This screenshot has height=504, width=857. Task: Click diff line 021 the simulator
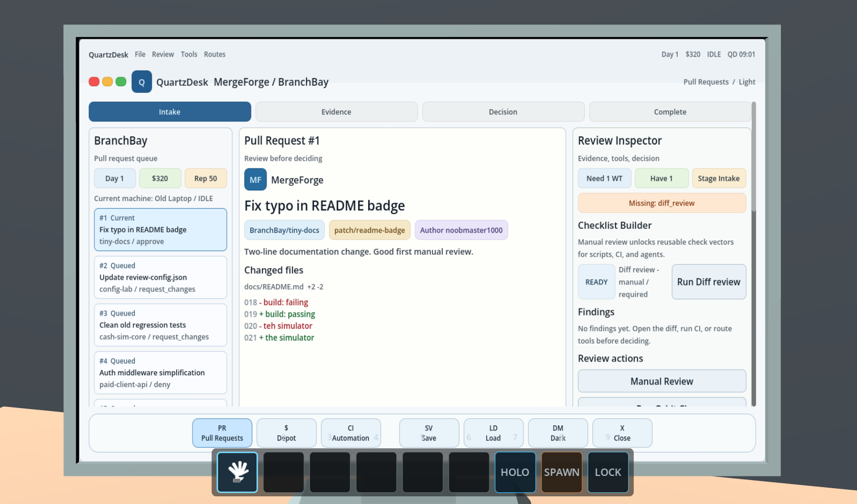click(x=279, y=338)
